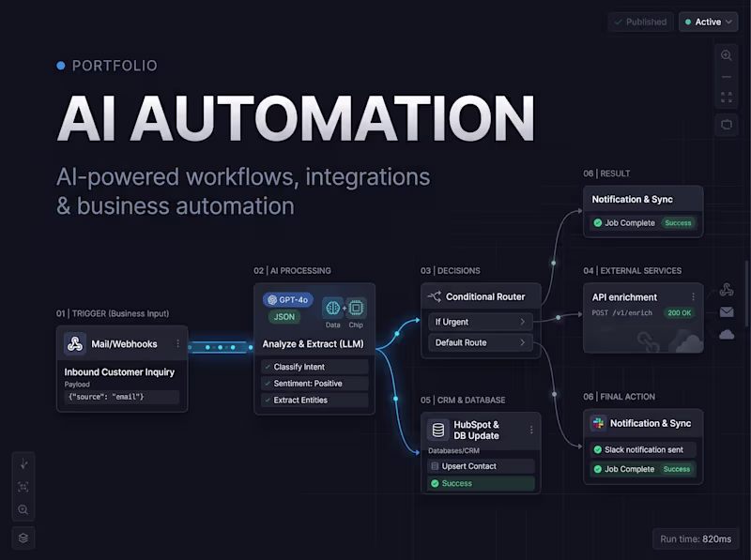Toggle the Classify Intent check
This screenshot has width=751, height=560.
point(268,367)
